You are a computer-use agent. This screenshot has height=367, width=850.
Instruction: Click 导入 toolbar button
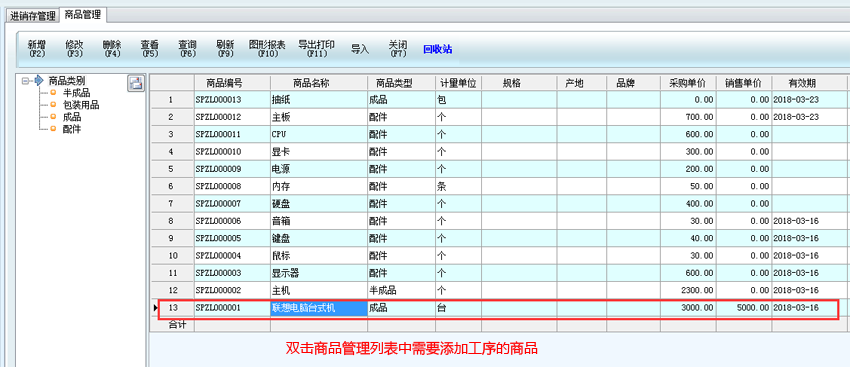tap(360, 49)
